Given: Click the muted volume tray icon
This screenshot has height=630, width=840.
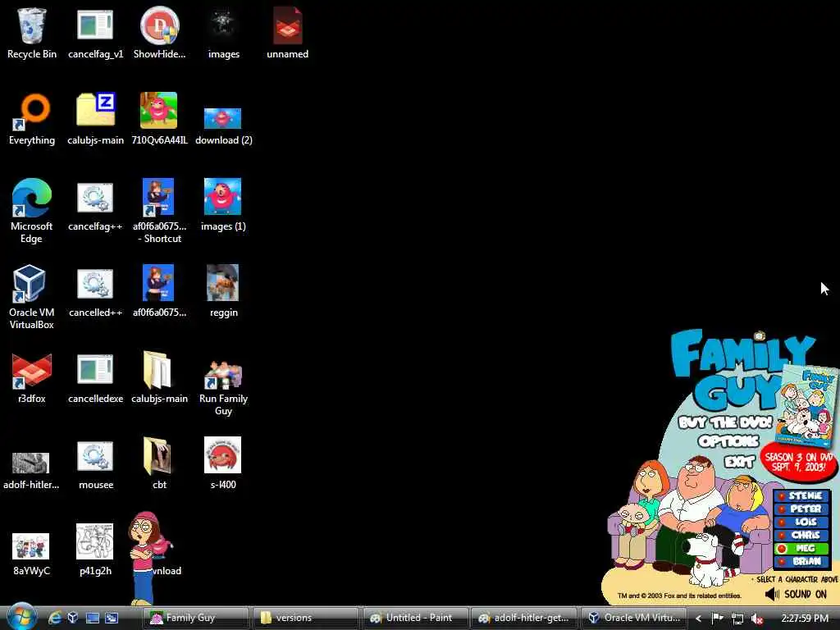Looking at the screenshot, I should 756,619.
